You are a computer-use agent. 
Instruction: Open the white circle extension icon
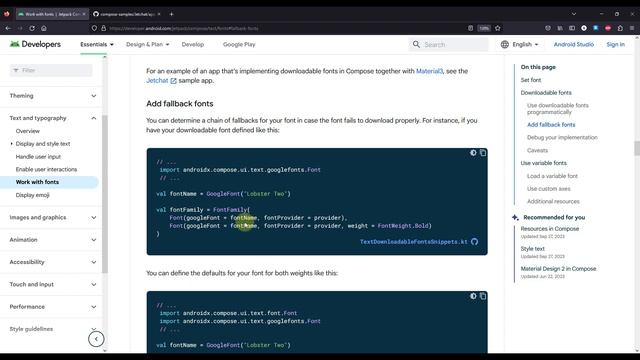point(584,28)
